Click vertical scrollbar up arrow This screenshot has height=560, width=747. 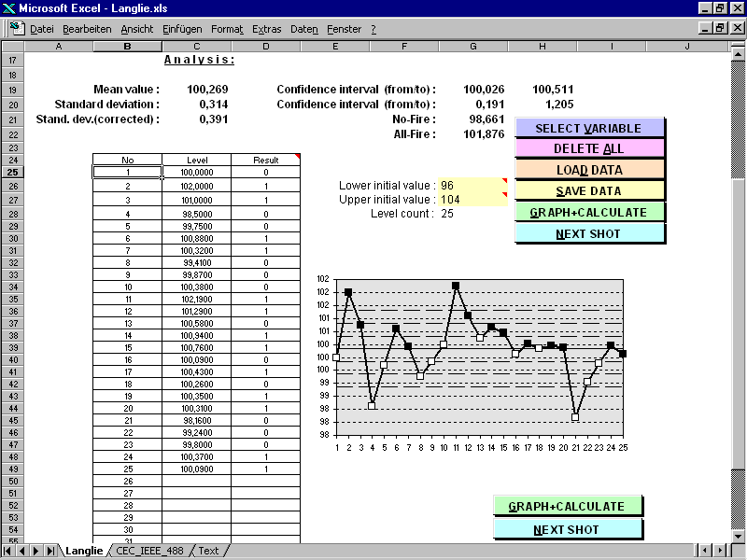click(738, 54)
